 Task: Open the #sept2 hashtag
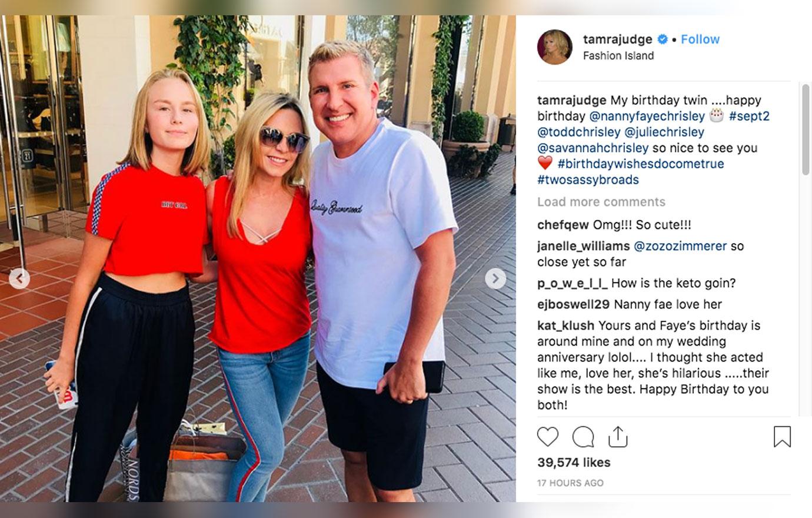coord(749,116)
